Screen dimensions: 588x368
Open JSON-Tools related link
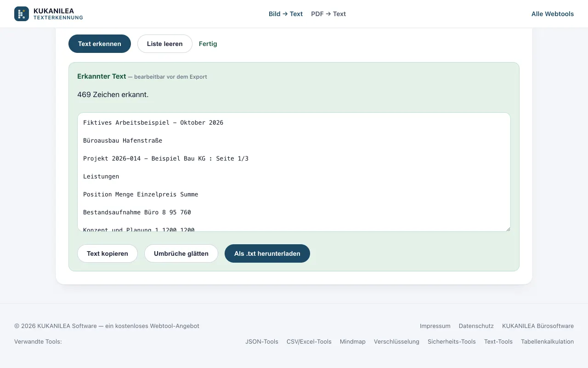pos(262,341)
